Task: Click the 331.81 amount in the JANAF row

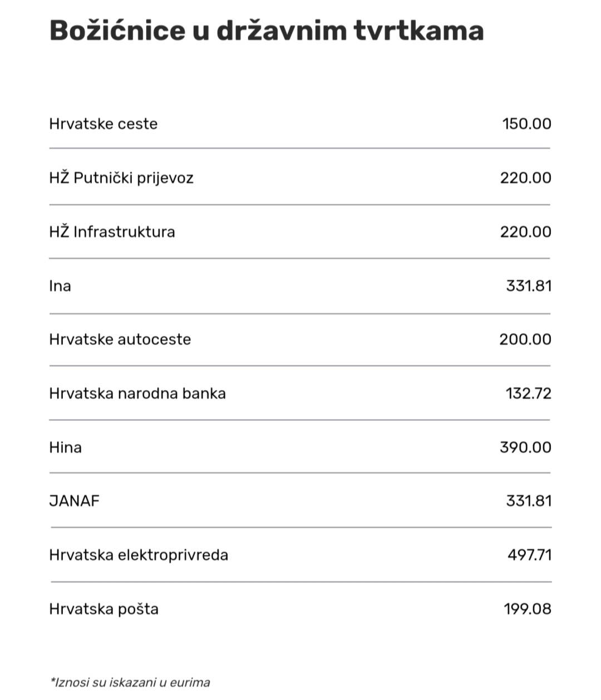Action: (x=529, y=501)
